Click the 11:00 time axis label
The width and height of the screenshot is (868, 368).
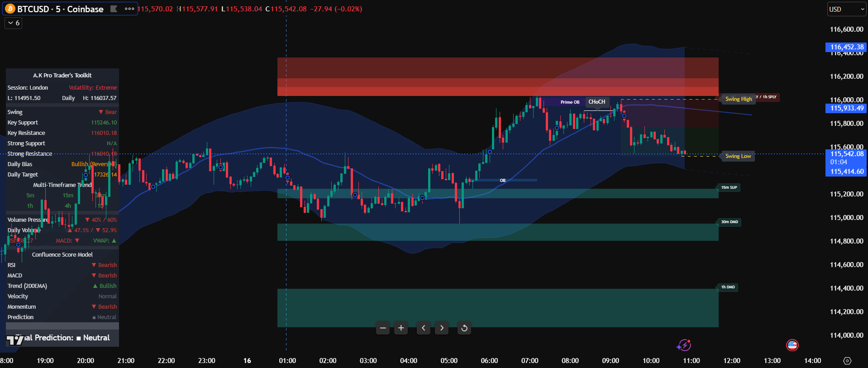(x=691, y=361)
